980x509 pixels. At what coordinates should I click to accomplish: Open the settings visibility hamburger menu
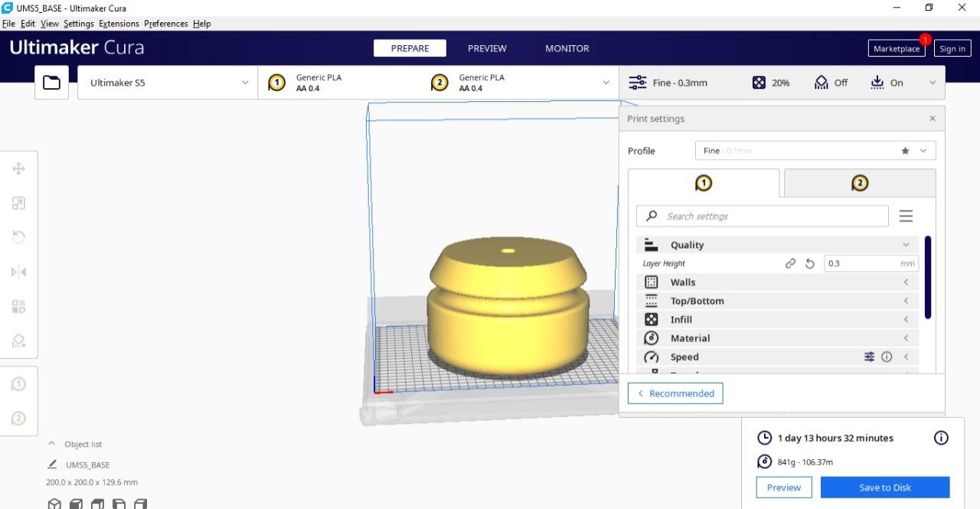[x=906, y=216]
